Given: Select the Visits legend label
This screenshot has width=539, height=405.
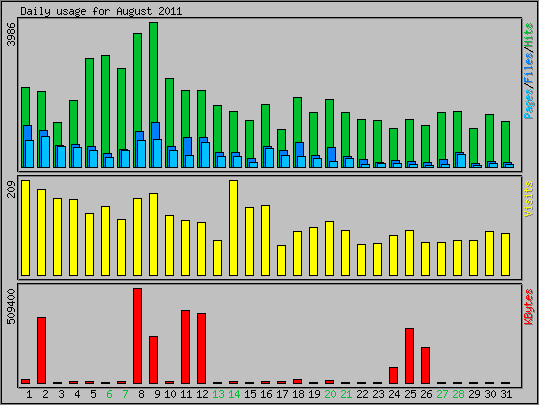Looking at the screenshot, I should pyautogui.click(x=529, y=199).
